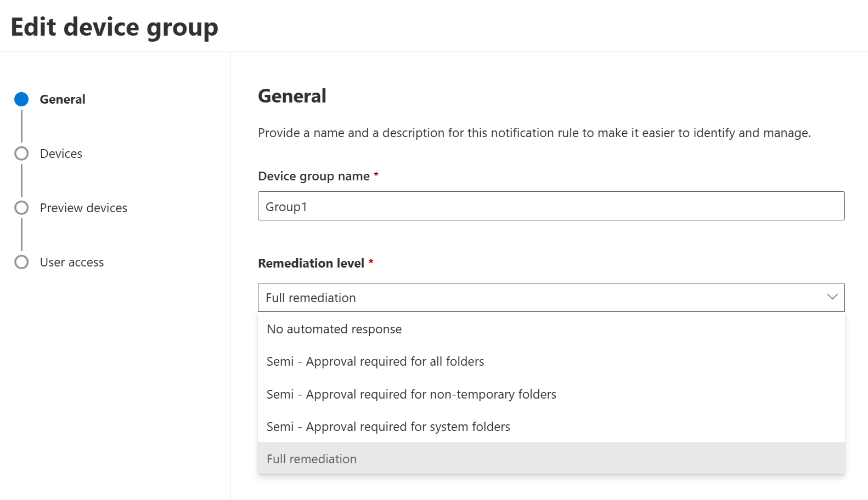
Task: Click the Devices step circle indicator
Action: 21,154
